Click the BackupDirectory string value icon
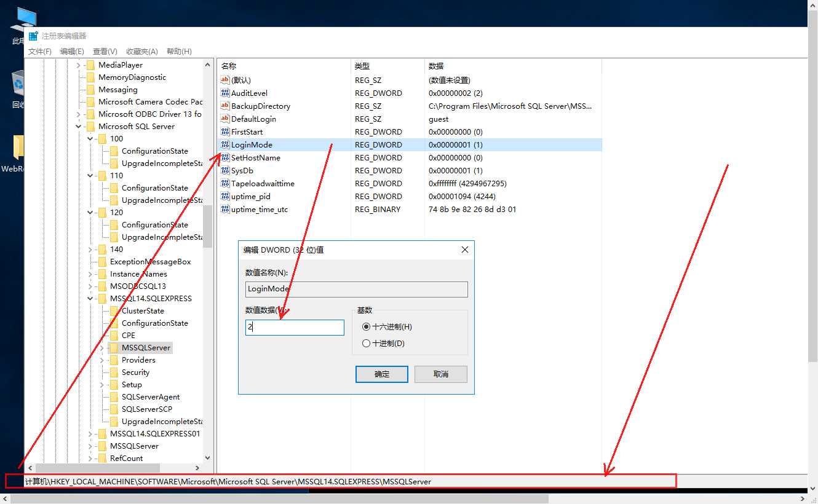 tap(225, 106)
